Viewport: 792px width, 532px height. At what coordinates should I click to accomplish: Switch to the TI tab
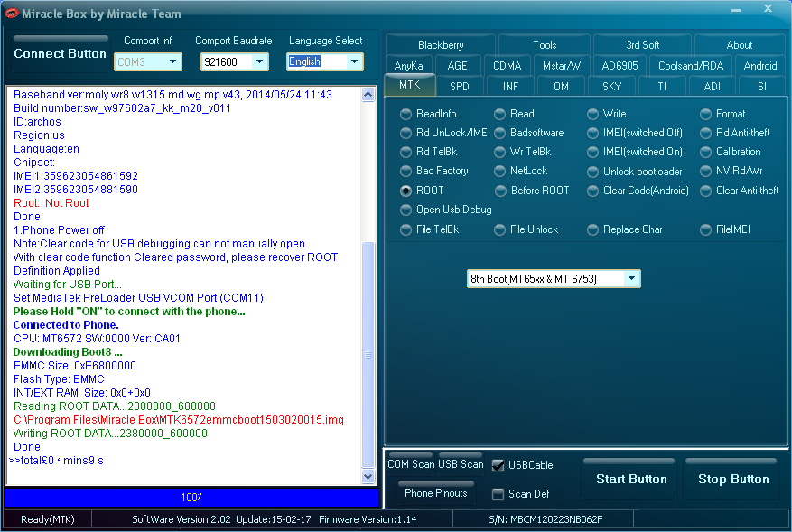662,87
